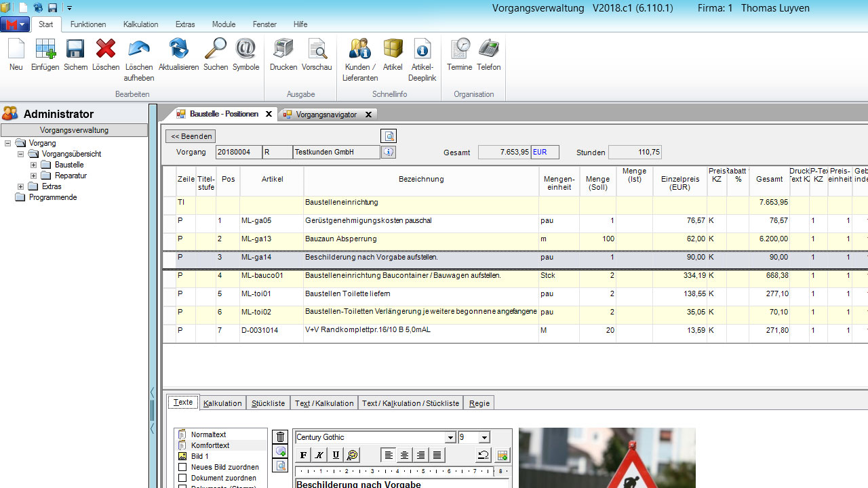The image size is (868, 488).
Task: Click Underline U formatting button
Action: tap(336, 455)
